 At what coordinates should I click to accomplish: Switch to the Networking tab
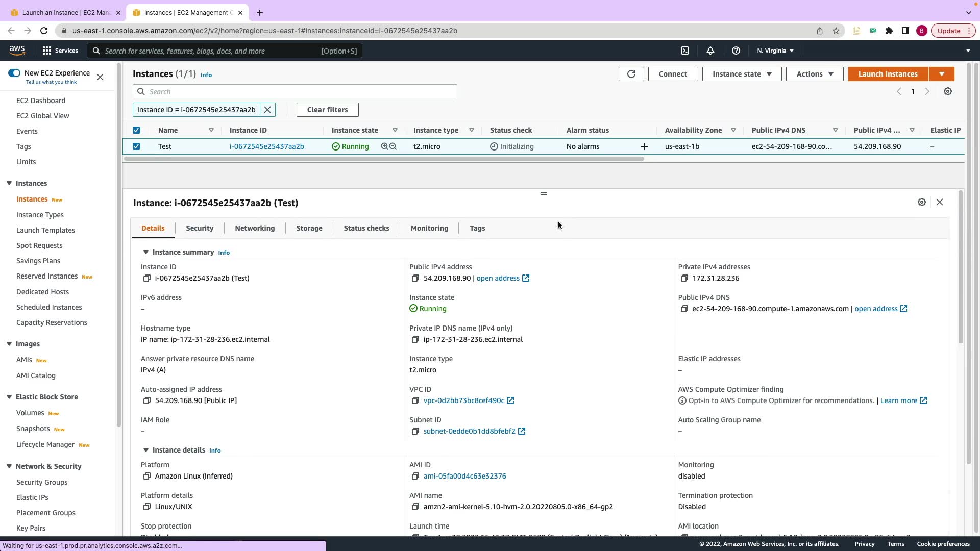pos(255,228)
